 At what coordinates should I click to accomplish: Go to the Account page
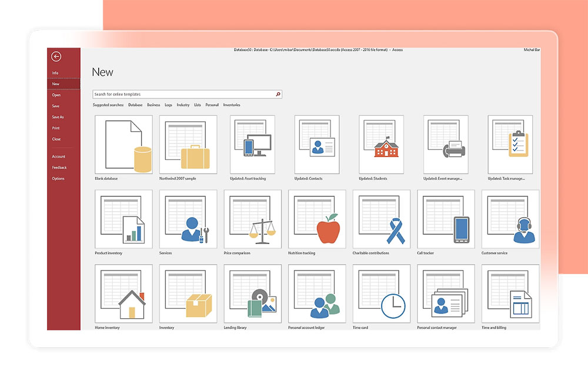pyautogui.click(x=59, y=156)
